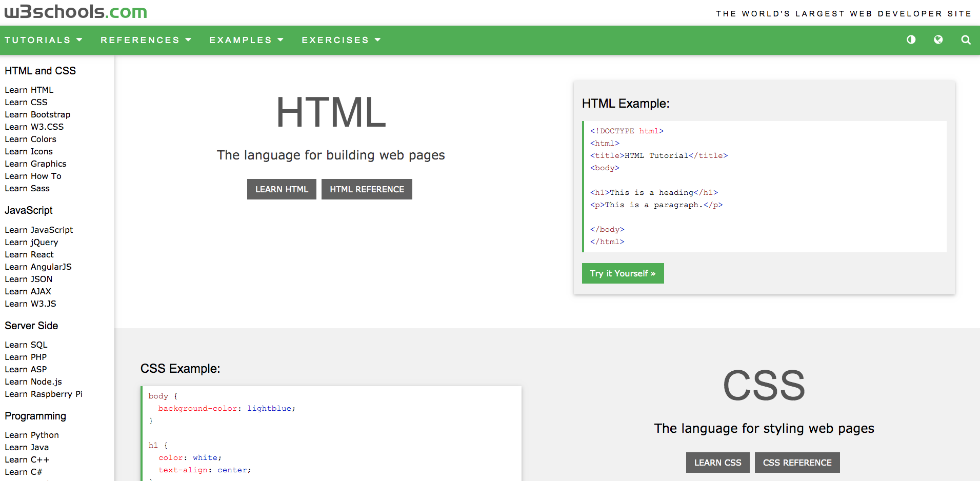Click the paragraph tag code line
Screen dimensions: 980x481
(656, 205)
